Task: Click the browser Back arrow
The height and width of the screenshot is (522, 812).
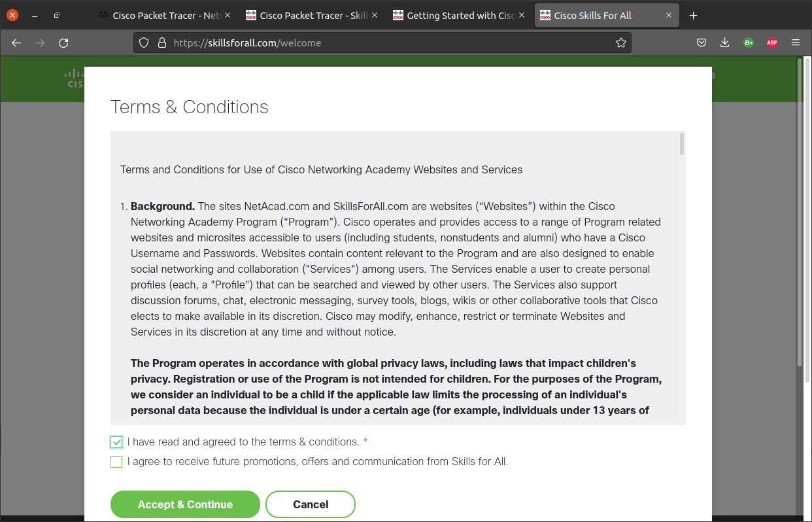Action: (16, 43)
